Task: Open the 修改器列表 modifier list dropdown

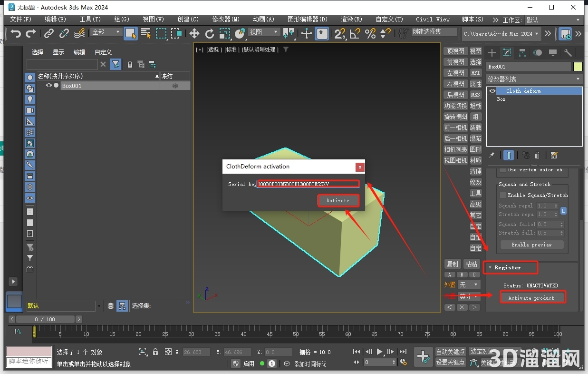Action: 534,79
